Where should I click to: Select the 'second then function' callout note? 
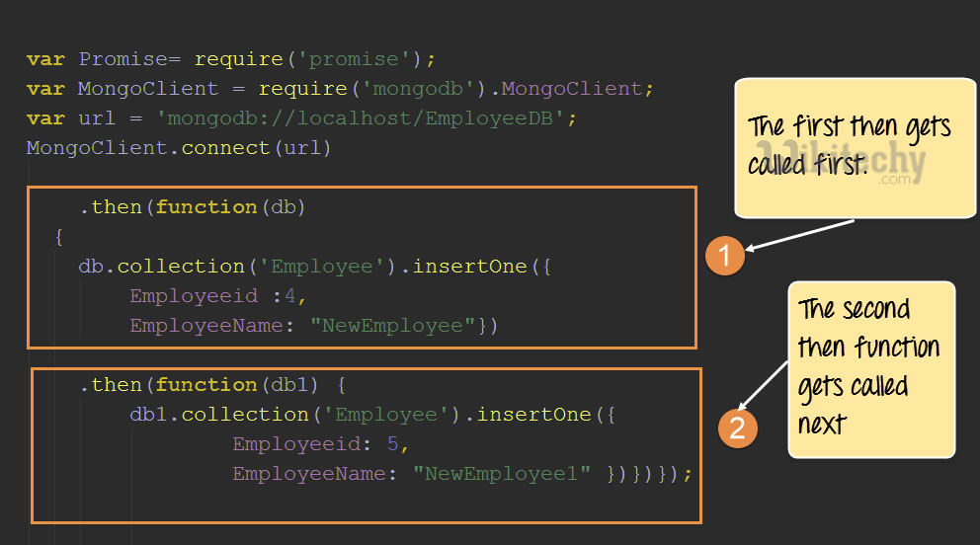pos(869,367)
